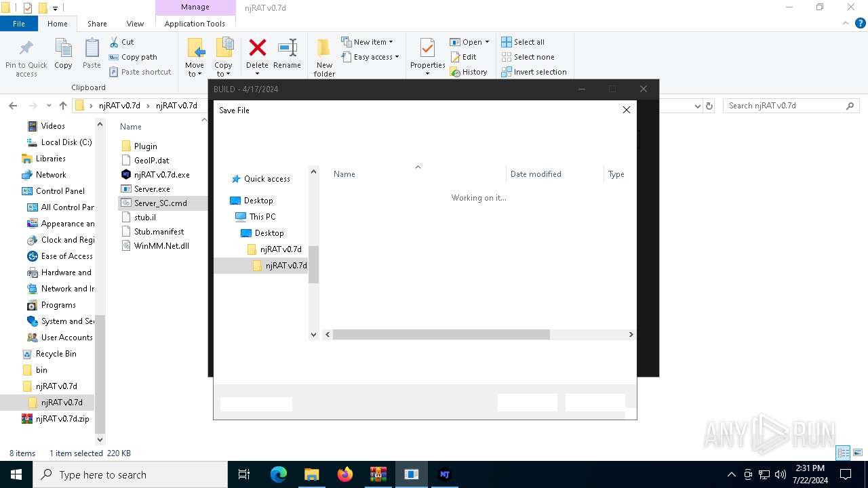Click the Copy icon in the ribbon

pos(63,49)
